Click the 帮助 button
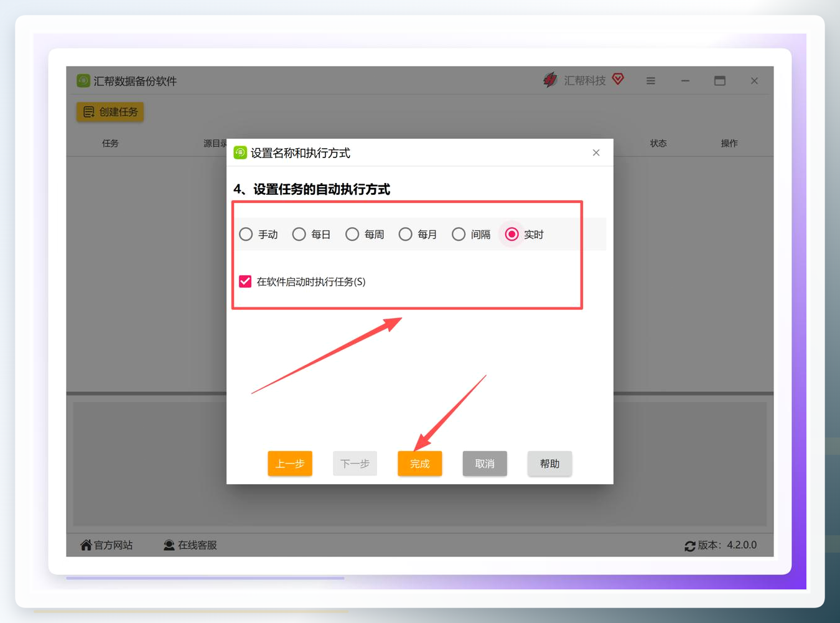The height and width of the screenshot is (623, 840). click(x=549, y=464)
